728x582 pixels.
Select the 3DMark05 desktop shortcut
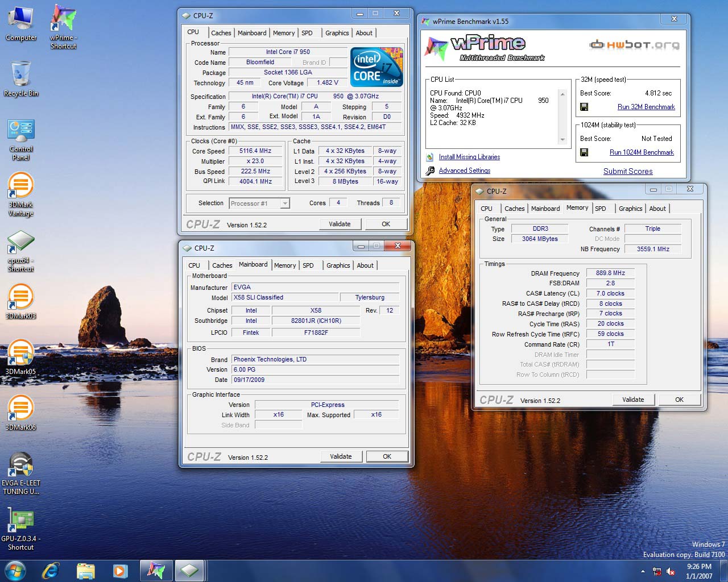point(21,357)
